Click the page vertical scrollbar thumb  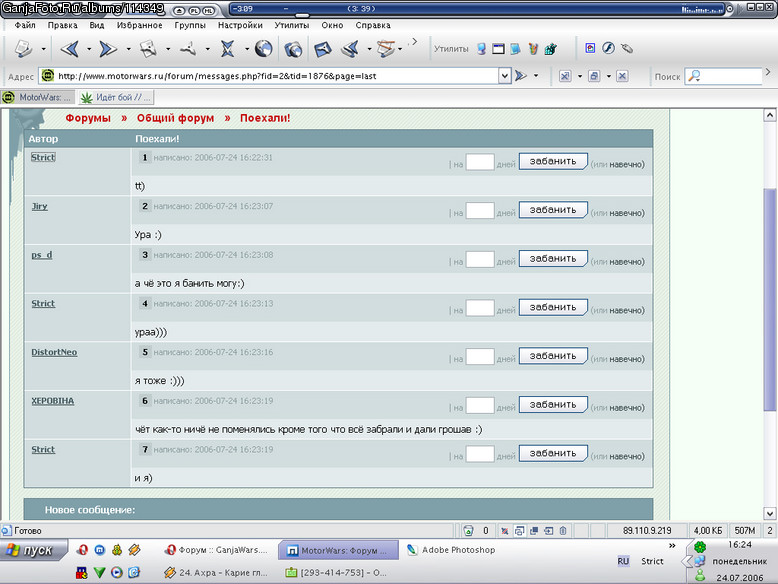pyautogui.click(x=770, y=300)
